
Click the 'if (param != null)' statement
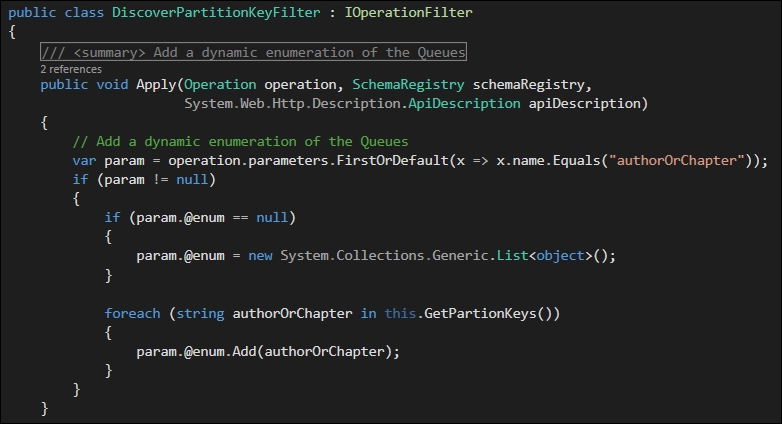pyautogui.click(x=144, y=179)
